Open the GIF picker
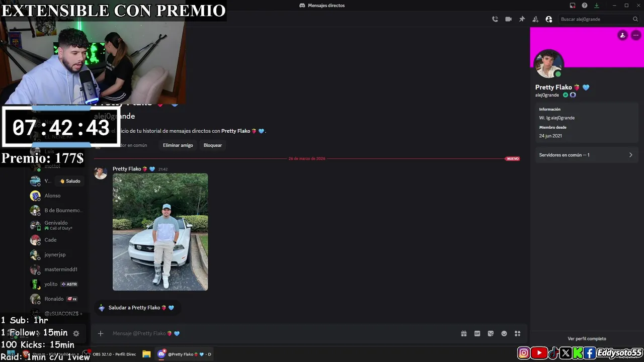This screenshot has height=362, width=644. click(x=477, y=333)
